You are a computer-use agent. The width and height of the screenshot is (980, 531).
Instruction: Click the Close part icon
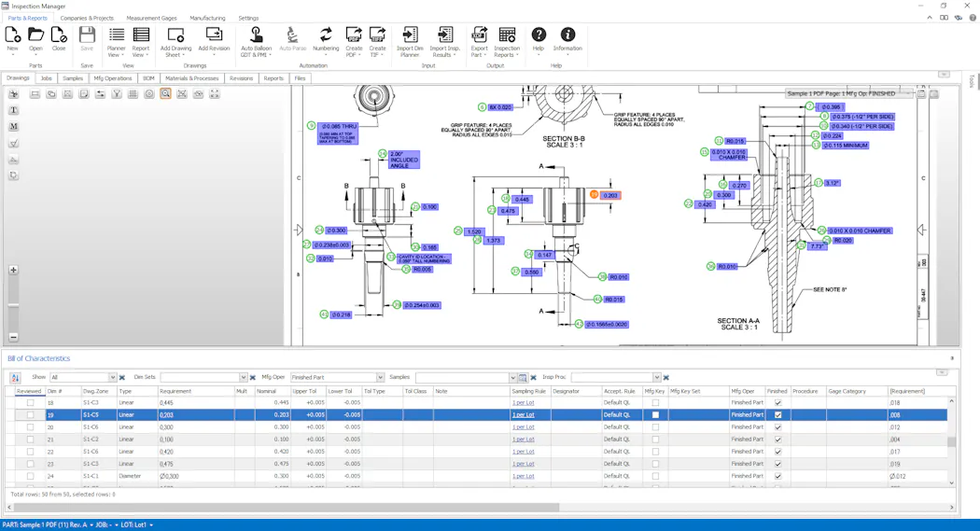point(59,35)
